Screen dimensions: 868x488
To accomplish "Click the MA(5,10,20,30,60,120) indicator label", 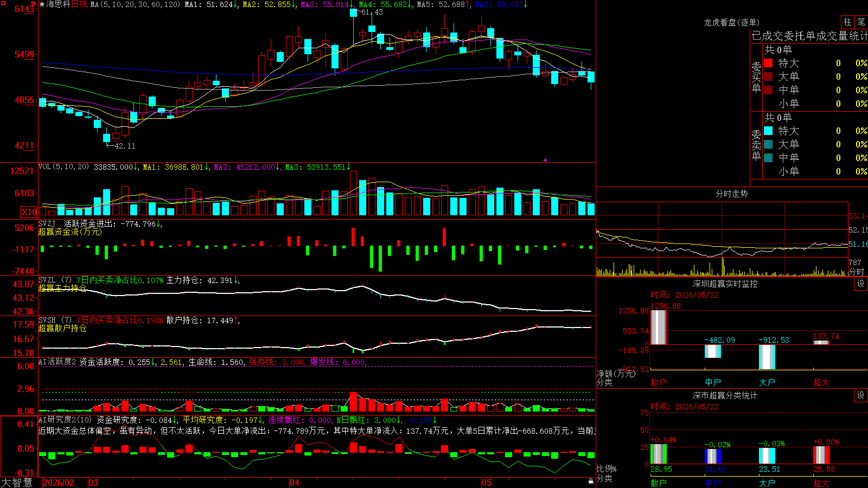I will [x=135, y=4].
